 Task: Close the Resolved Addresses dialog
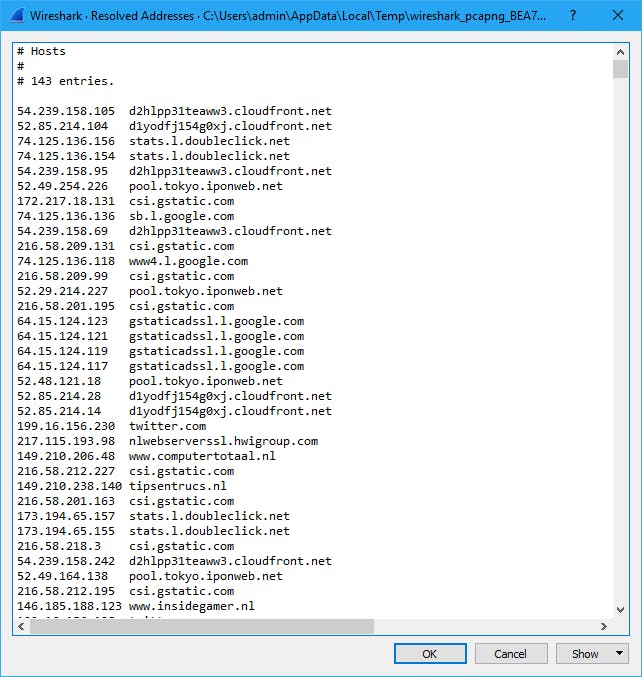[x=618, y=16]
